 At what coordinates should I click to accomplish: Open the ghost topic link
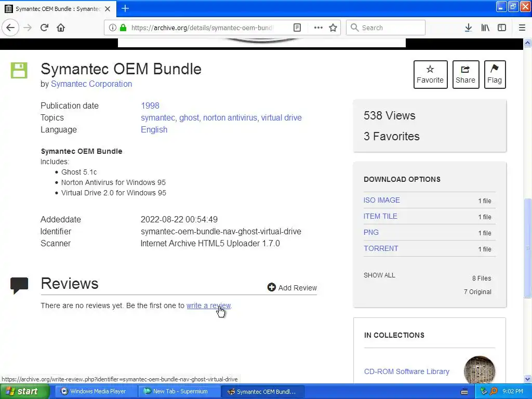point(189,118)
